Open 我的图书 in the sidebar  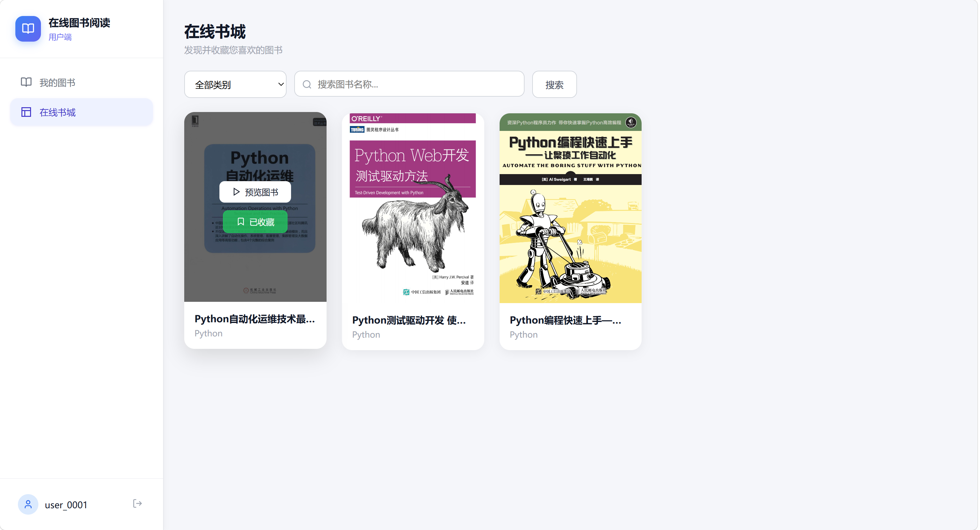[82, 82]
